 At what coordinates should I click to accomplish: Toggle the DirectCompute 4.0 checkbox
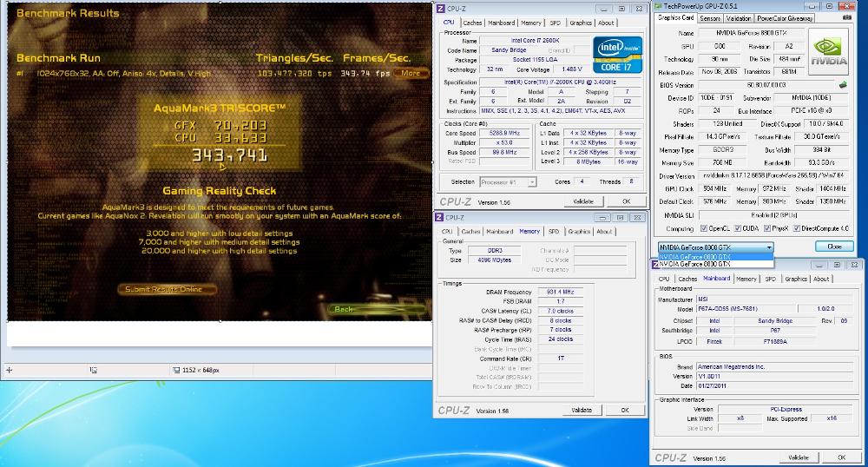[796, 228]
